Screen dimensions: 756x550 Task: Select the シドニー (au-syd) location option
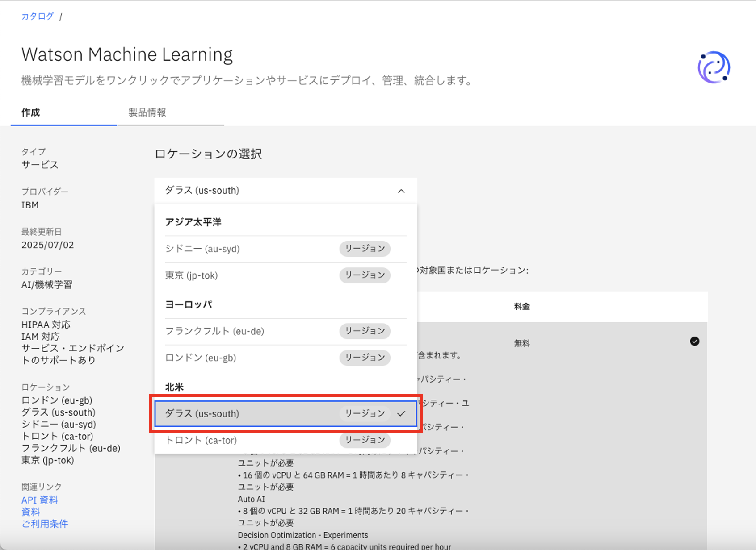coord(202,249)
